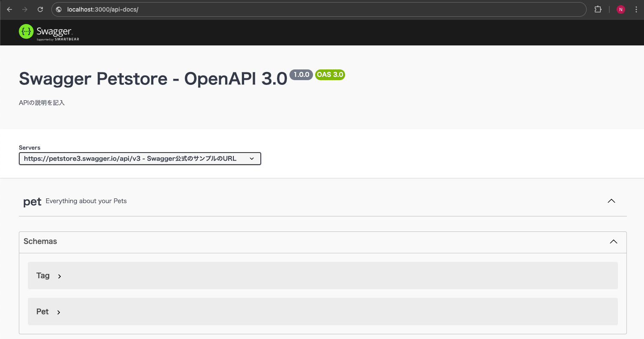Click the pet tag heading
Viewport: 644px width, 339px height.
(32, 201)
